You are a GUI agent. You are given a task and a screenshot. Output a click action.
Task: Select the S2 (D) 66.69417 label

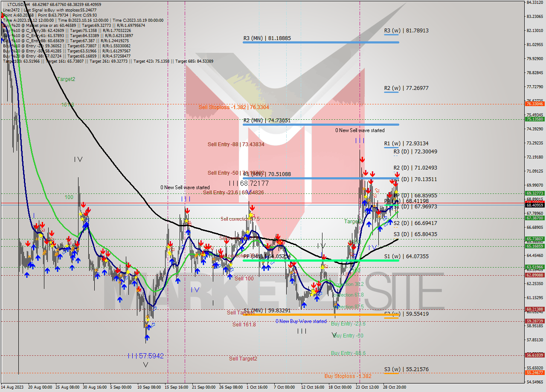pyautogui.click(x=415, y=223)
